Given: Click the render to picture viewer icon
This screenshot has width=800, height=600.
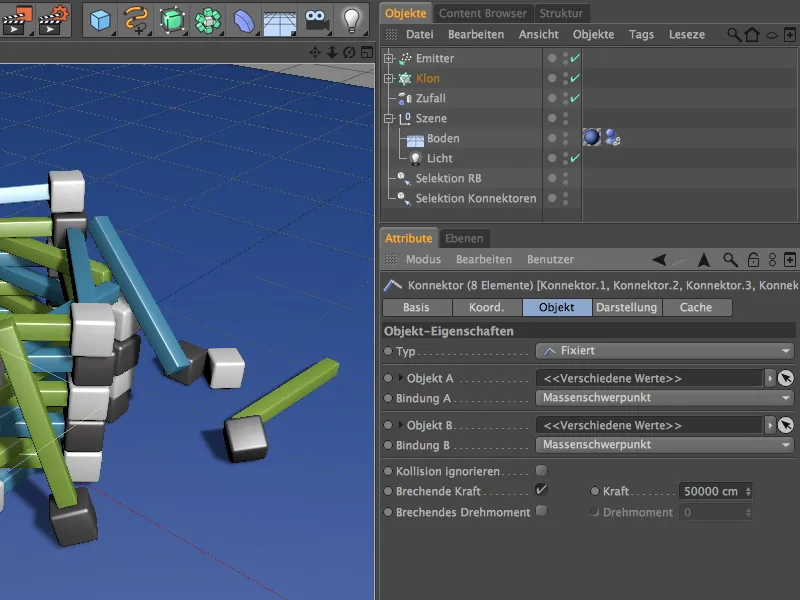Looking at the screenshot, I should pos(17,20).
